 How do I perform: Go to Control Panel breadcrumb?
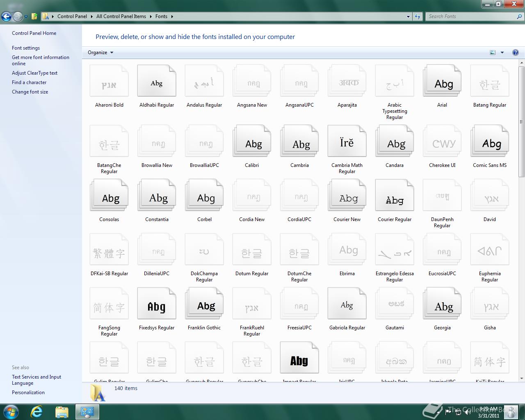72,16
